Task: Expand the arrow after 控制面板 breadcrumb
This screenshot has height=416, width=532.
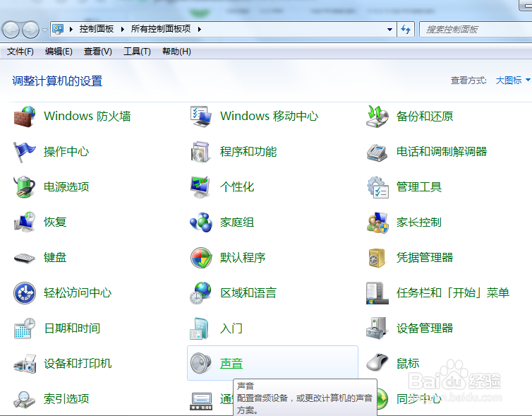Action: tap(123, 29)
